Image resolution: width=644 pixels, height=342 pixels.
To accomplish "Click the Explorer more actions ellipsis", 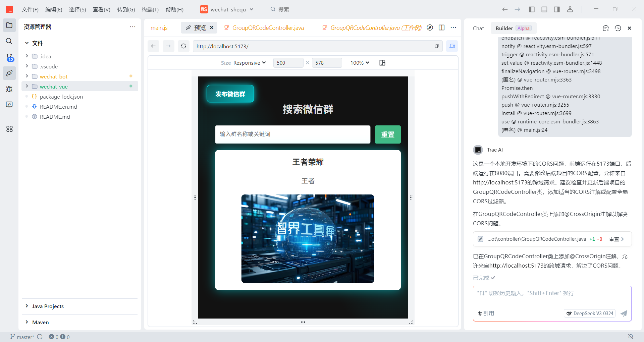I will (x=133, y=27).
